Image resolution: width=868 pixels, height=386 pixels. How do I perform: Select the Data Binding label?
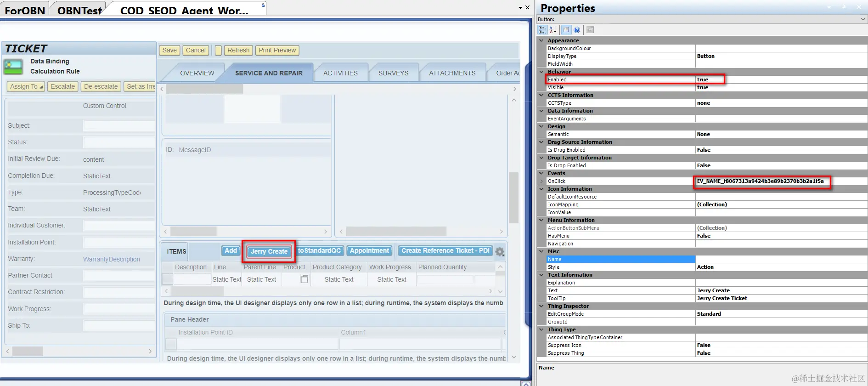click(50, 61)
